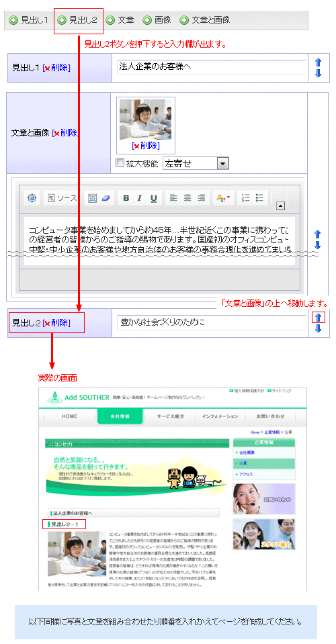Open the text color picker dropdown
Viewport: 336px width, 644px height.
[x=223, y=198]
